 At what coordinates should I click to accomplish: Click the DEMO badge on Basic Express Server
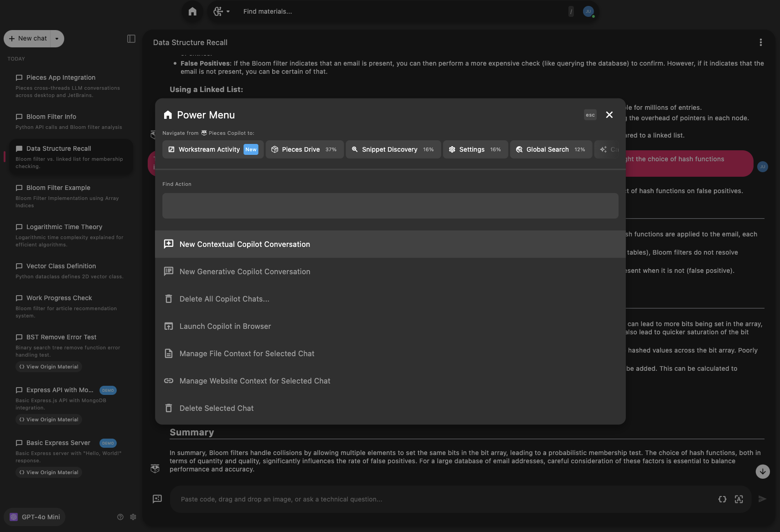click(x=108, y=443)
